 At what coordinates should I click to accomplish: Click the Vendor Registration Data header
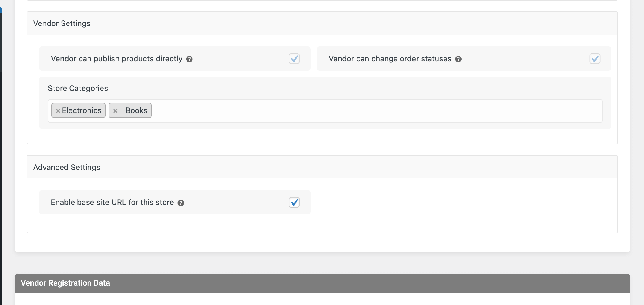click(x=322, y=283)
